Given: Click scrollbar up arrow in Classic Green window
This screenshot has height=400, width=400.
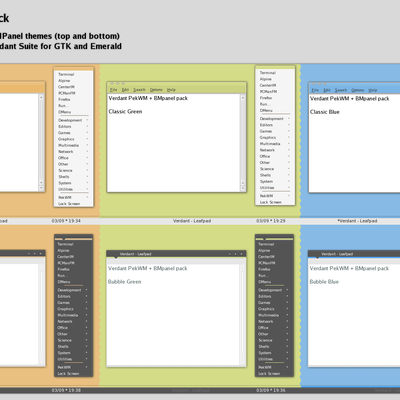Looking at the screenshot, I should (x=243, y=97).
